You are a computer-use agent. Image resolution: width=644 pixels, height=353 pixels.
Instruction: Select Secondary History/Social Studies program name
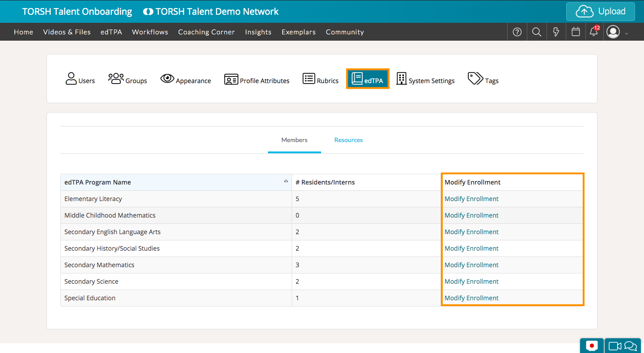point(112,248)
